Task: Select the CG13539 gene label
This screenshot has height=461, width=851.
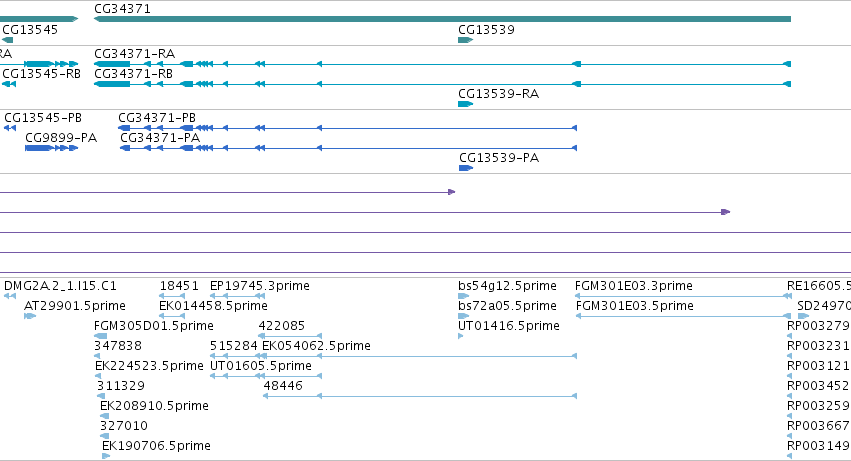Action: [486, 29]
